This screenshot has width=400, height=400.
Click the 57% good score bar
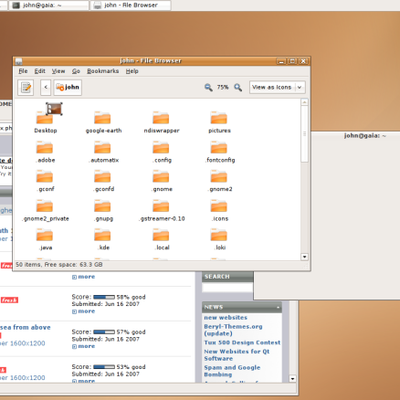point(104,332)
